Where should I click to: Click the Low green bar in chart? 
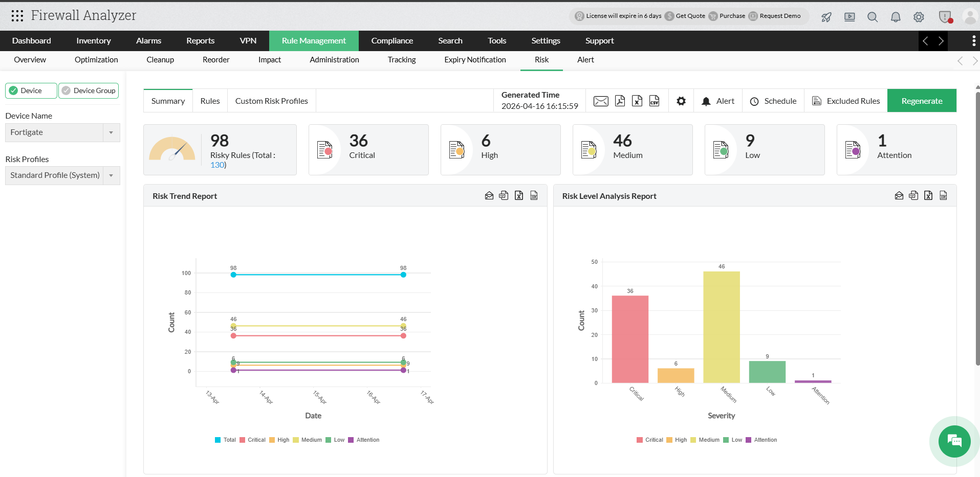point(767,372)
